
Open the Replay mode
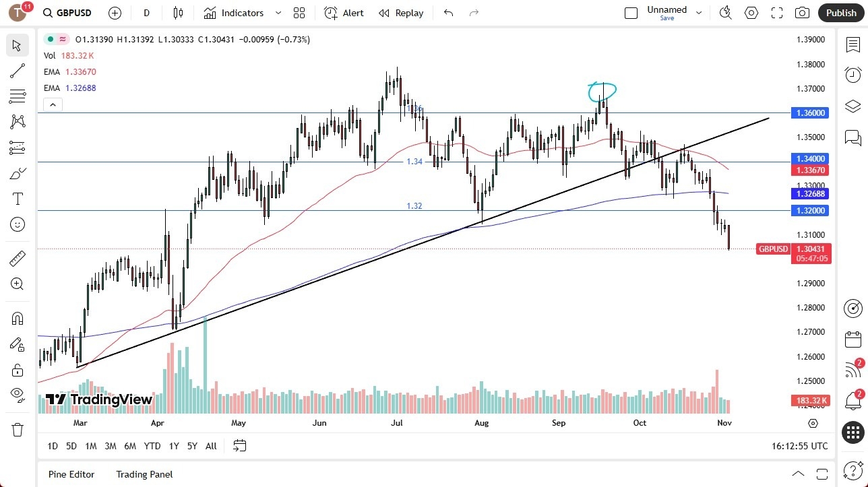(400, 13)
